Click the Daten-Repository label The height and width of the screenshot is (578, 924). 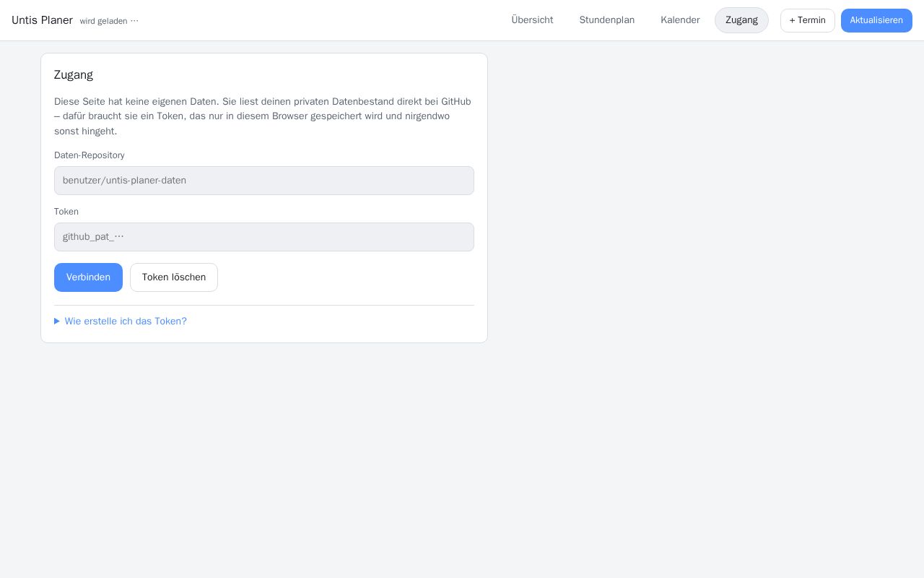pyautogui.click(x=90, y=155)
